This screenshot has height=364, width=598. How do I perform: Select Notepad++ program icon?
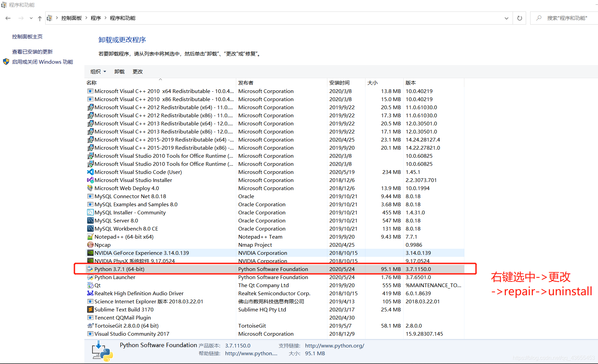tap(90, 237)
